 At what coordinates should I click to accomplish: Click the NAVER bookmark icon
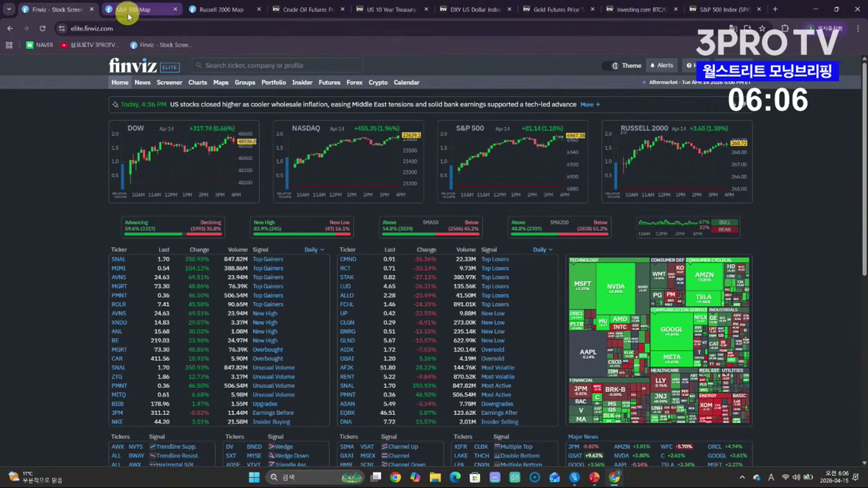tap(30, 45)
